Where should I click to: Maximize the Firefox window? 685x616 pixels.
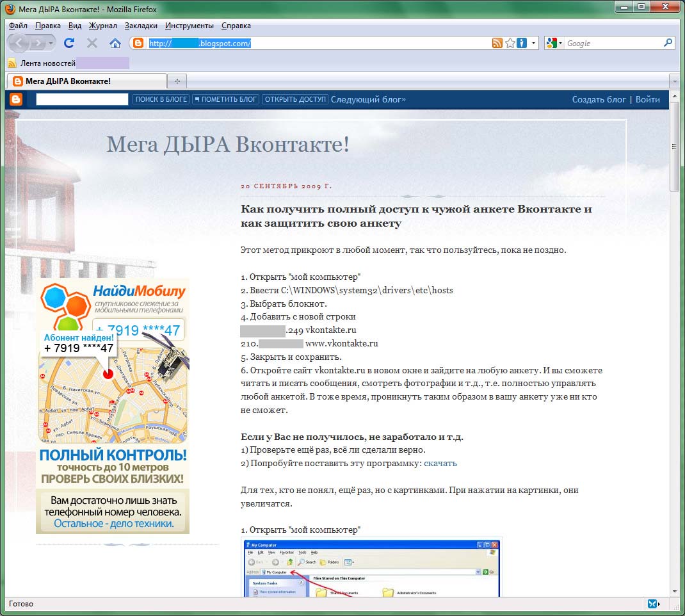point(641,6)
